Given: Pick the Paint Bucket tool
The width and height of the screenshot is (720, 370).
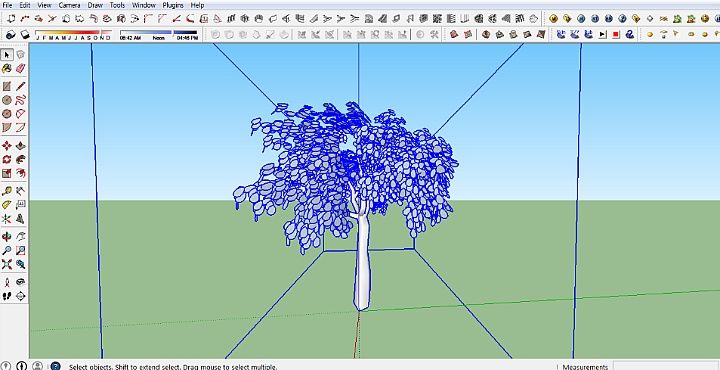Looking at the screenshot, I should pos(6,68).
